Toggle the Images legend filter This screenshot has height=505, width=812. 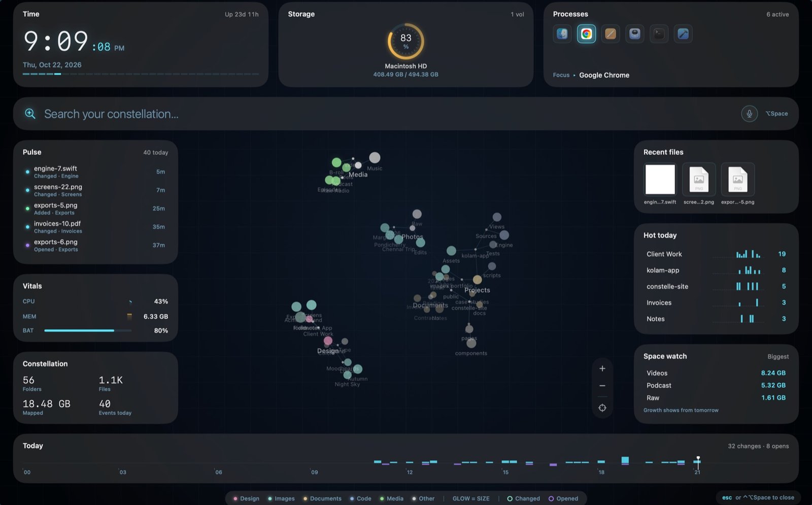coord(281,498)
